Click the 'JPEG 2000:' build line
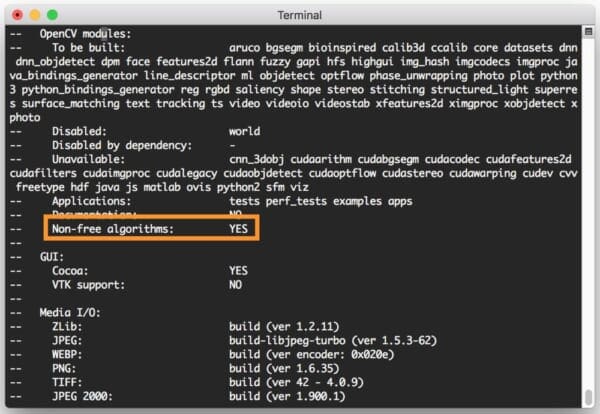This screenshot has width=600, height=414. [87, 396]
